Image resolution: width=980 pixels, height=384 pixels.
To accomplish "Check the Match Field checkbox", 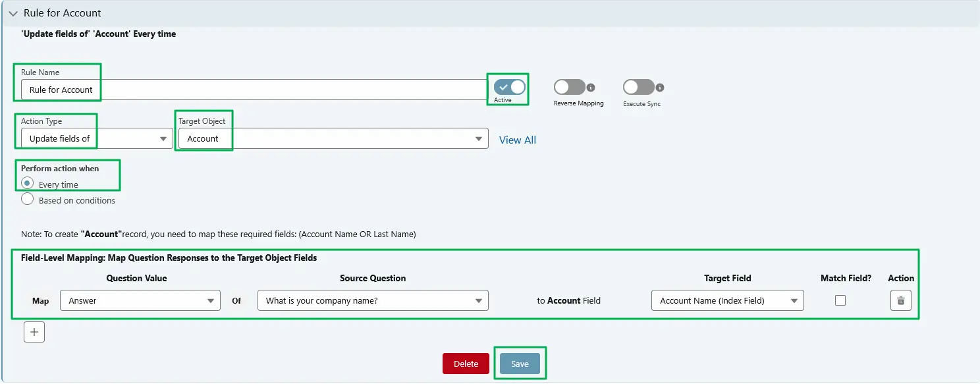I will [840, 300].
